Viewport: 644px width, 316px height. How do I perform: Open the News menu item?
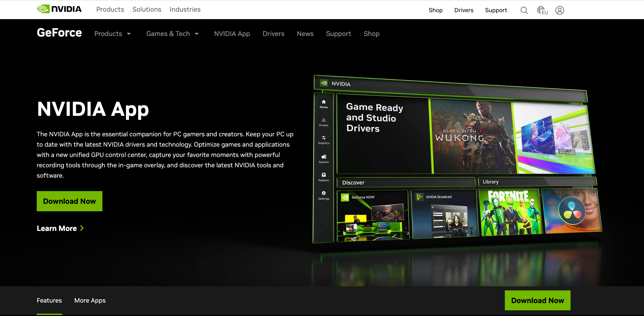(305, 34)
